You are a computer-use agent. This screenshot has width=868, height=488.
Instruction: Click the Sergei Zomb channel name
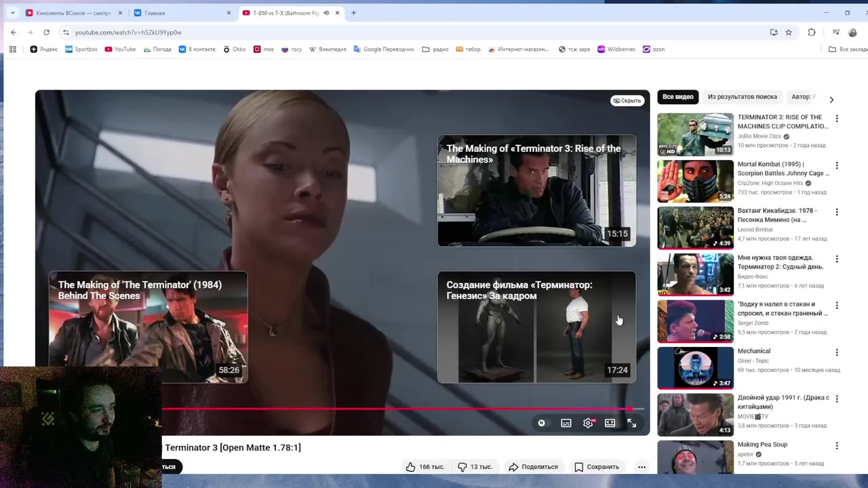click(x=753, y=323)
